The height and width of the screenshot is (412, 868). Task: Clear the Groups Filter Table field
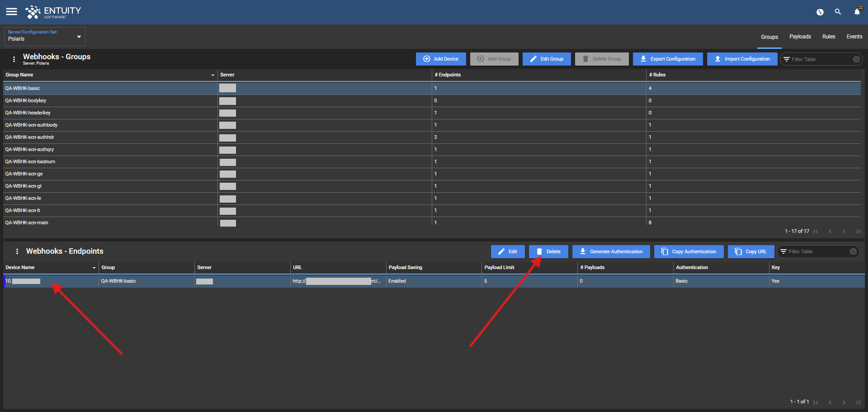pyautogui.click(x=856, y=59)
